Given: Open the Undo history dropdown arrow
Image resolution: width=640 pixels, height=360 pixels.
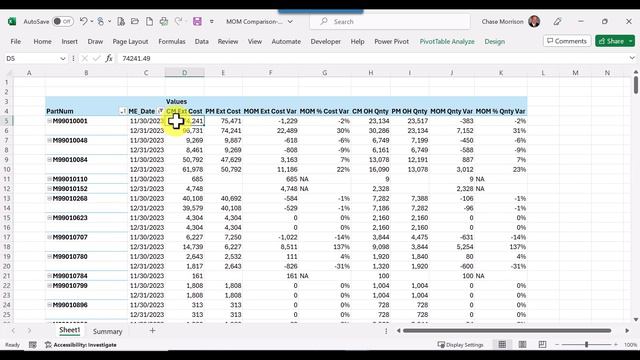Looking at the screenshot, I should click(92, 21).
